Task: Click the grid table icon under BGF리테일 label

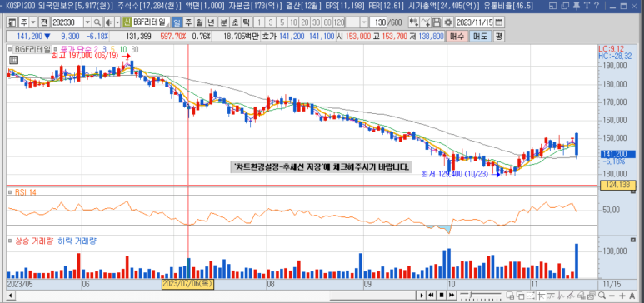Action: click(13, 60)
